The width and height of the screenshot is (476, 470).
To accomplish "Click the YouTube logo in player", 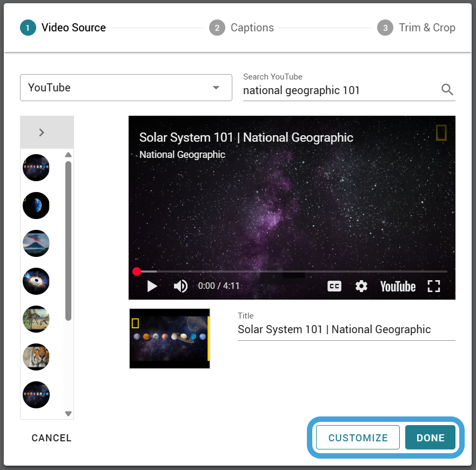I will pyautogui.click(x=398, y=287).
